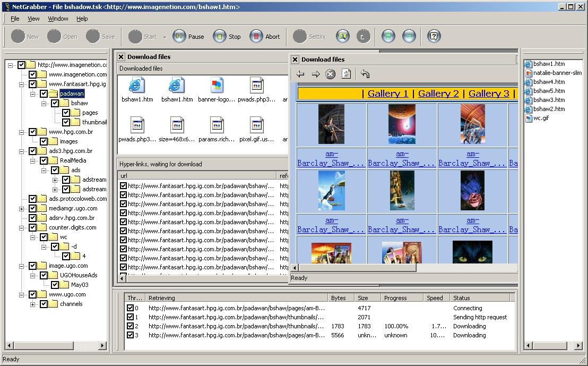Click the Settings toolbar button

click(309, 37)
